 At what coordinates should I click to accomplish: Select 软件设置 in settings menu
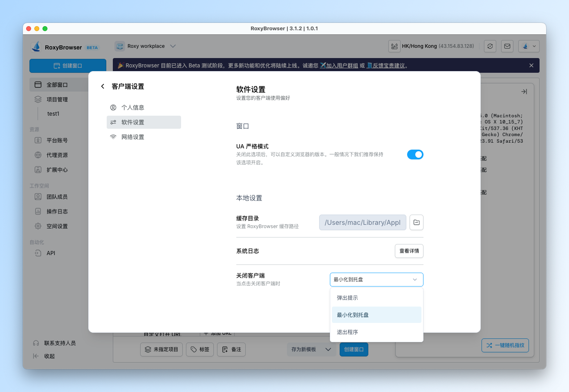143,122
